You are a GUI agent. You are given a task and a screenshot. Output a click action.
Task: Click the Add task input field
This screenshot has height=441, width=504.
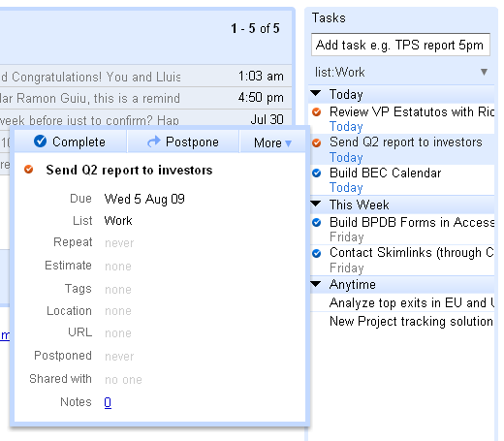pos(400,45)
